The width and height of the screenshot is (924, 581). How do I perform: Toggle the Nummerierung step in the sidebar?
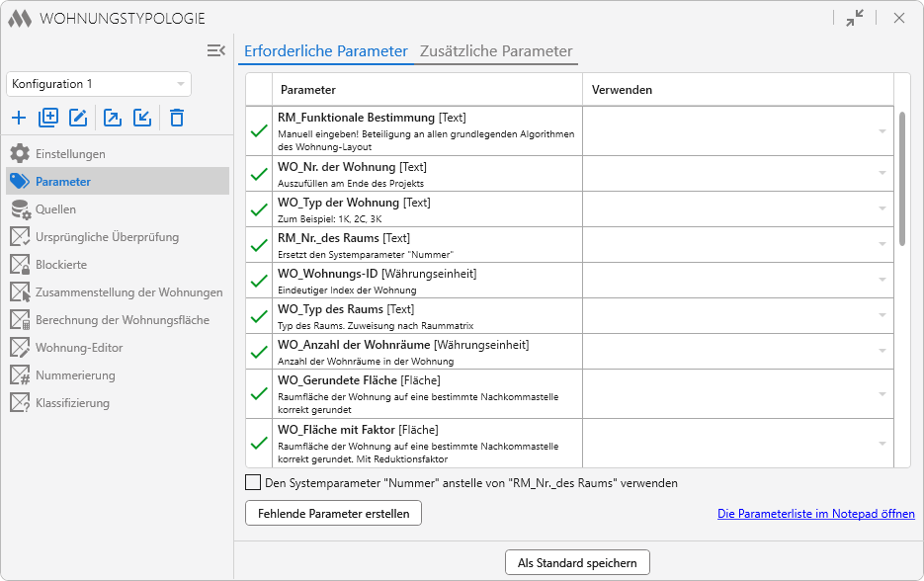(x=20, y=375)
